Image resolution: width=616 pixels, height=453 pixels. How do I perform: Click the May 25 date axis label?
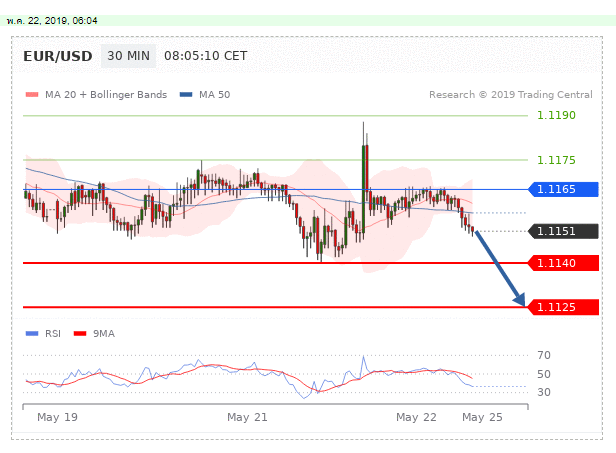[x=482, y=417]
